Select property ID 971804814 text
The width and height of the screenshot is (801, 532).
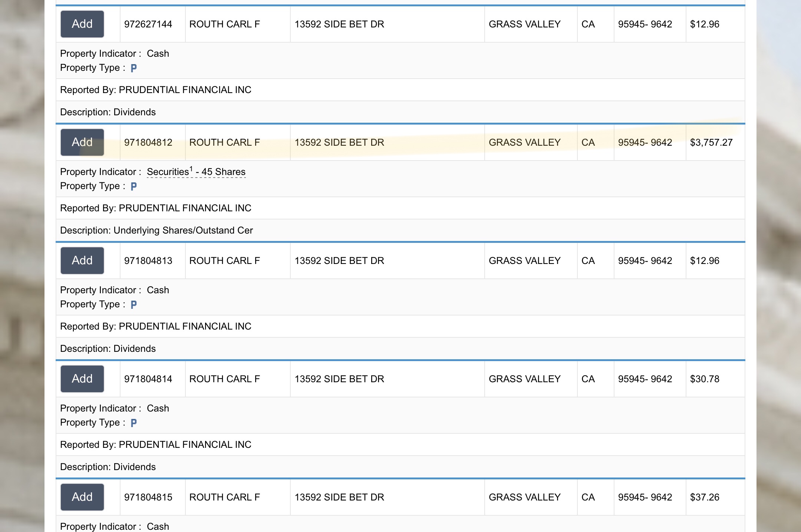point(148,379)
